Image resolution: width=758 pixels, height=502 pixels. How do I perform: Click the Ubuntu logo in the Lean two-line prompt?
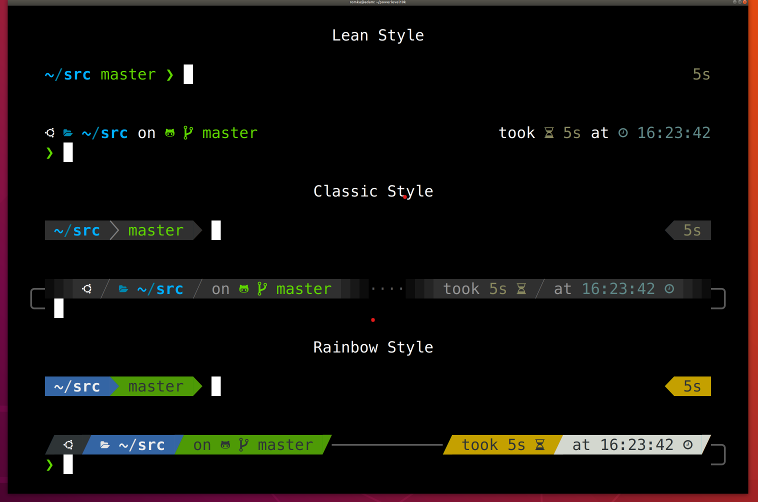[x=50, y=133]
